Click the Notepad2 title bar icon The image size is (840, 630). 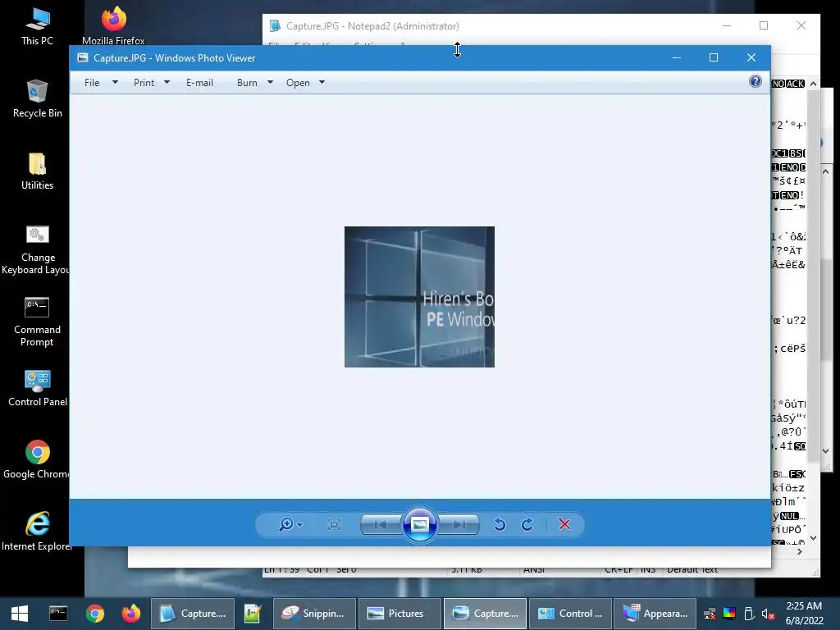[275, 25]
